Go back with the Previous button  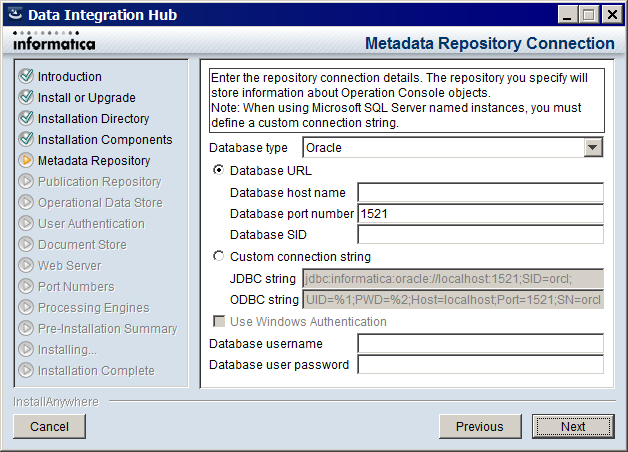coord(480,426)
